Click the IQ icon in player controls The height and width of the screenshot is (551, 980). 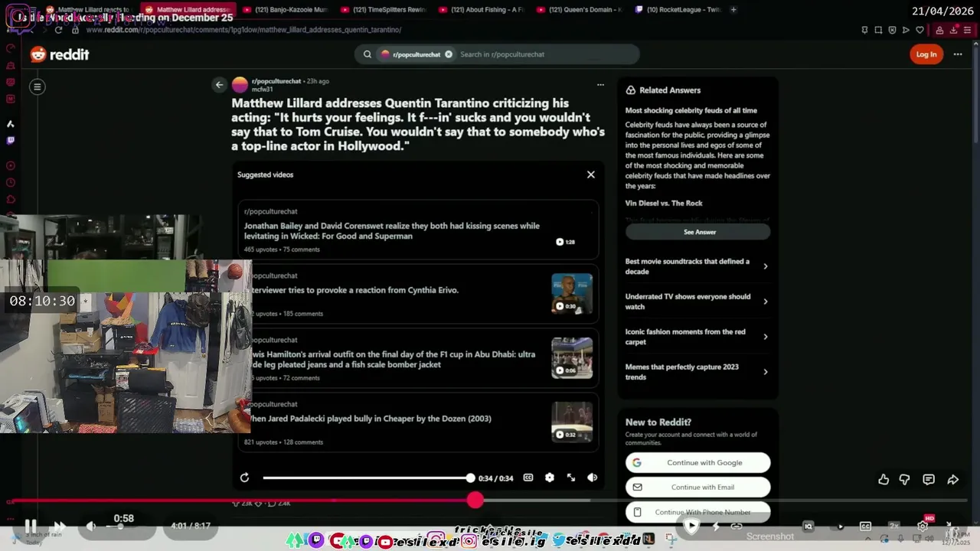point(808,527)
